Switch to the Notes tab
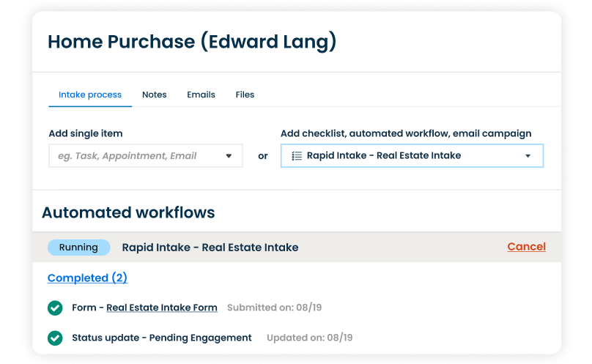This screenshot has width=592, height=364. point(154,94)
